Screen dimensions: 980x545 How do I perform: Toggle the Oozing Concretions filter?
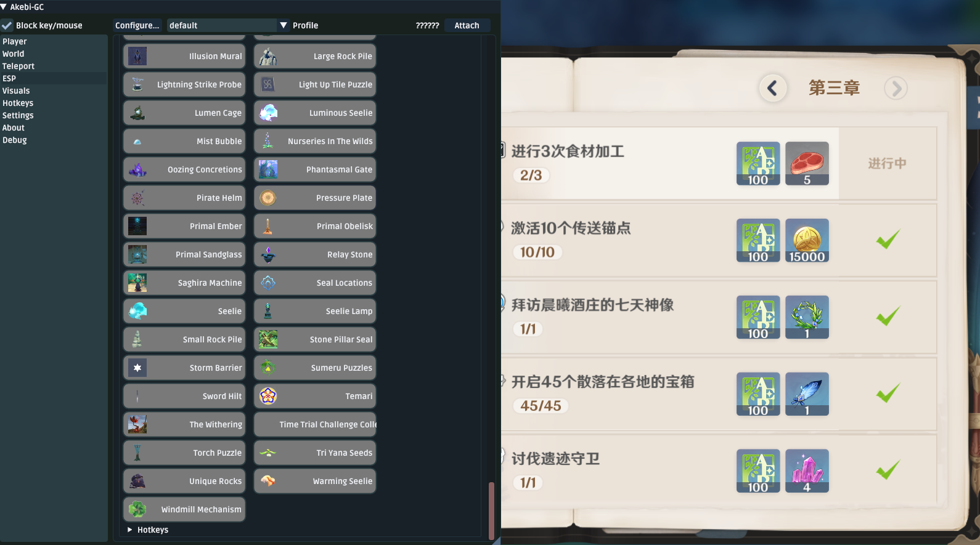point(184,169)
